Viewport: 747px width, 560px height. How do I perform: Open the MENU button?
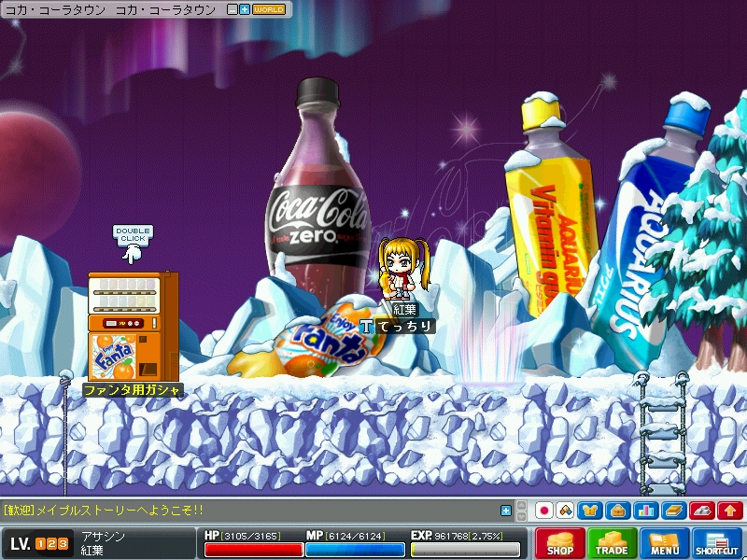pos(664,543)
